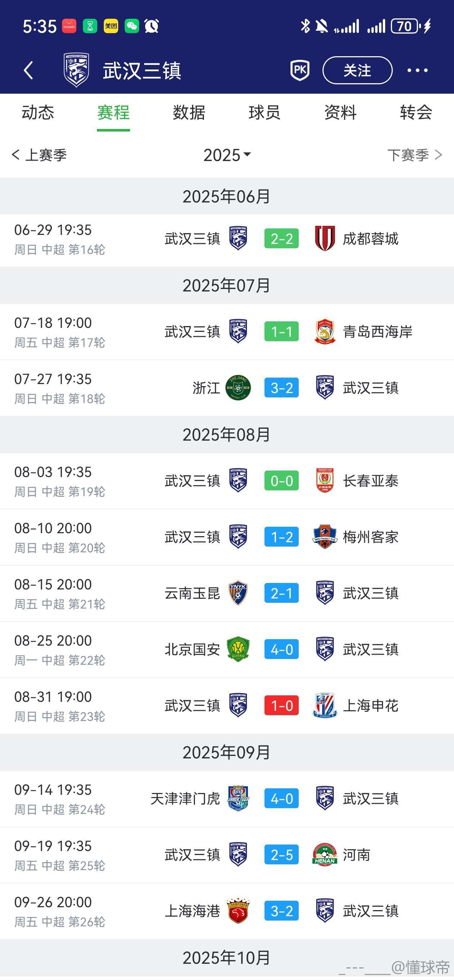454x980 pixels.
Task: Tap the Zhejiang club logo
Action: pyautogui.click(x=238, y=388)
